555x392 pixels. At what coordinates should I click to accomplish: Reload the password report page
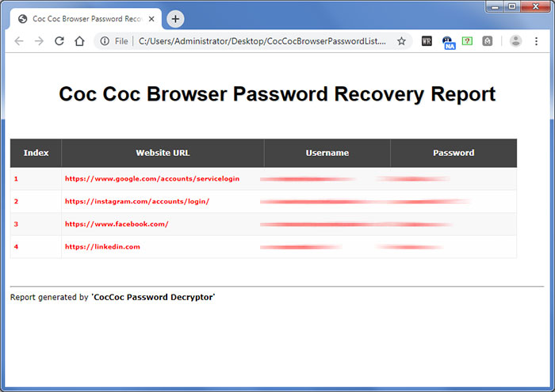(59, 41)
